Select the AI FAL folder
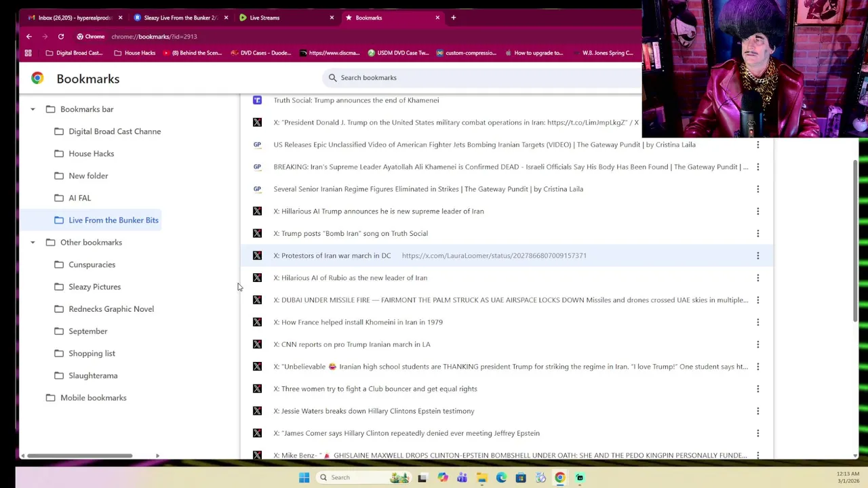The width and height of the screenshot is (868, 488). pyautogui.click(x=73, y=198)
